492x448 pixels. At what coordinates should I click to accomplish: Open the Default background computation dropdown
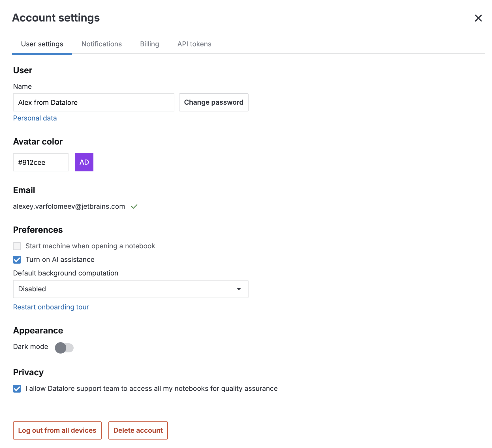point(239,289)
